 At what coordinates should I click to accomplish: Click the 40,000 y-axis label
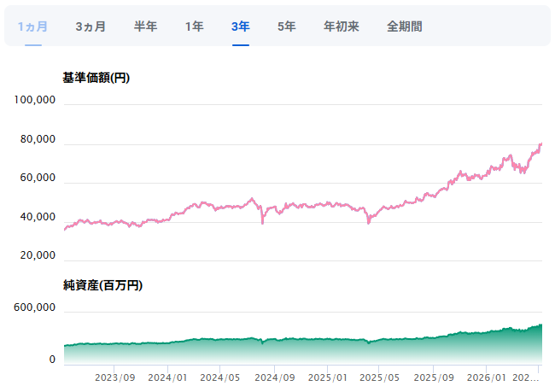[x=38, y=217]
